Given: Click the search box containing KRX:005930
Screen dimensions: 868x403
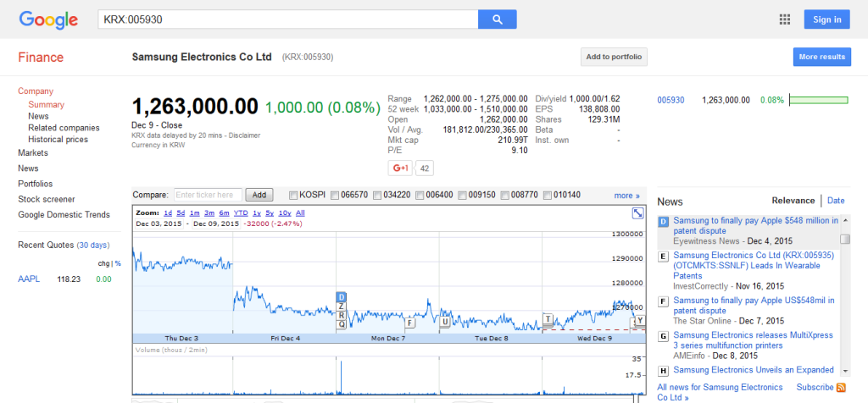Looking at the screenshot, I should [288, 19].
